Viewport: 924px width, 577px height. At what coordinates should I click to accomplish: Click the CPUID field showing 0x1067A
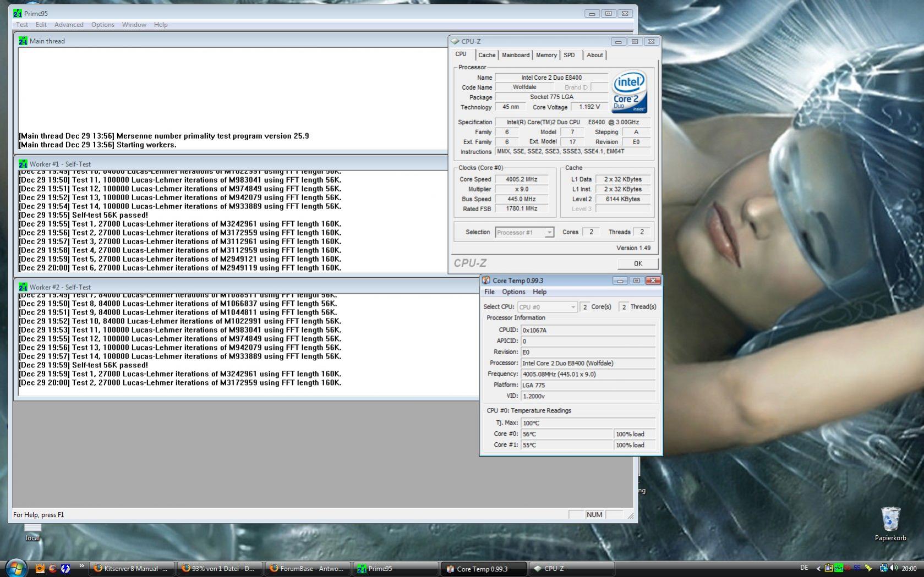coord(588,331)
